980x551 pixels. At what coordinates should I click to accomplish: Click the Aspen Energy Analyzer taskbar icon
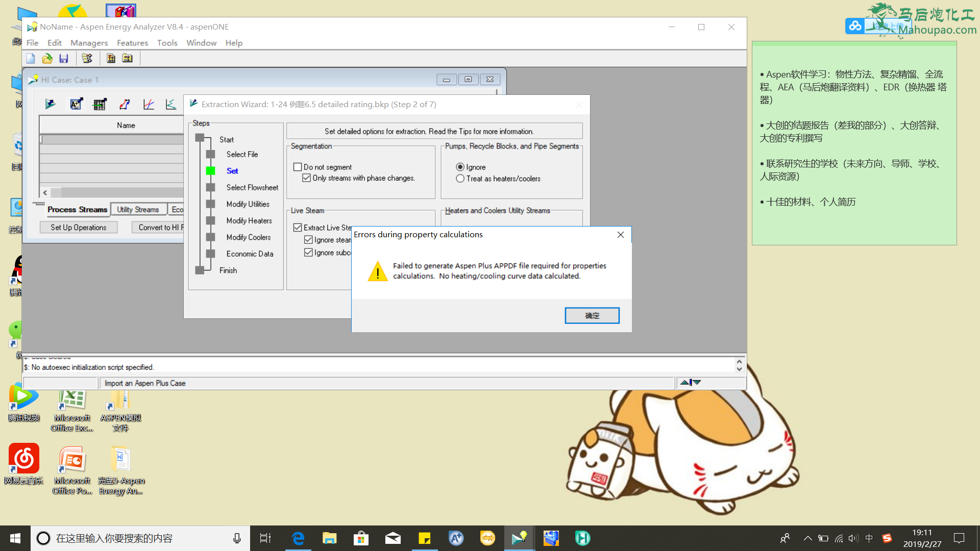[x=519, y=538]
